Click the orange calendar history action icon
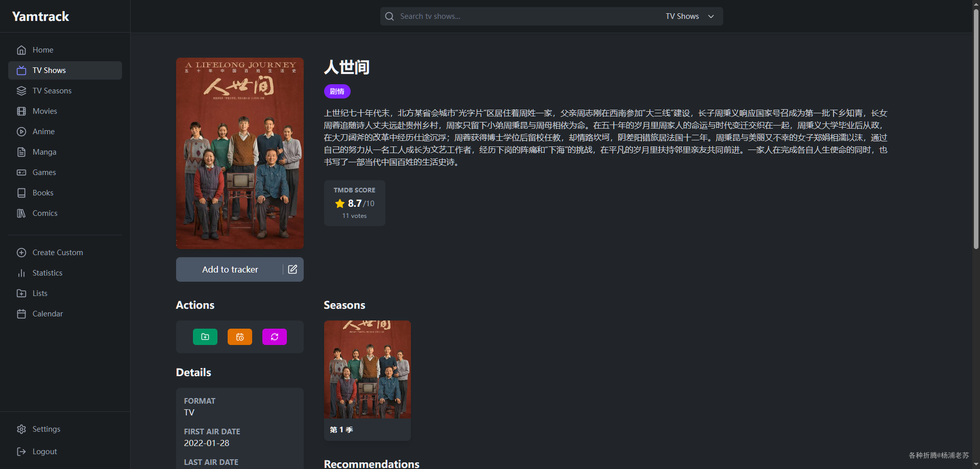 point(240,337)
